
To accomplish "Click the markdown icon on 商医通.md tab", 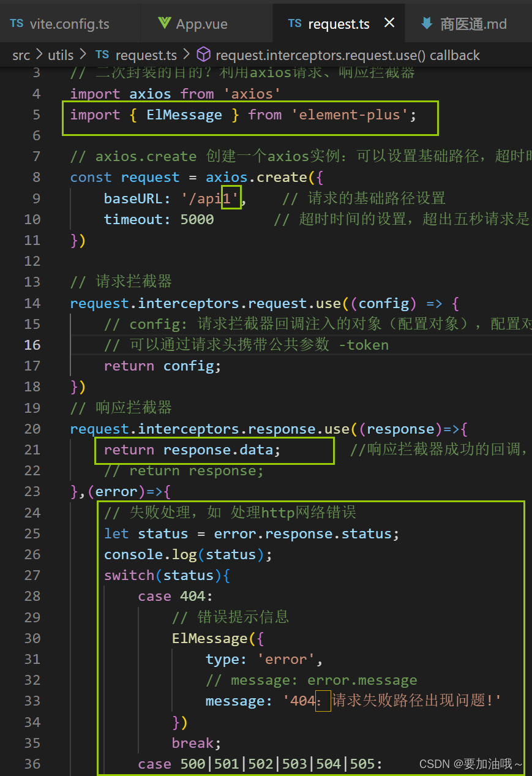I will click(427, 24).
